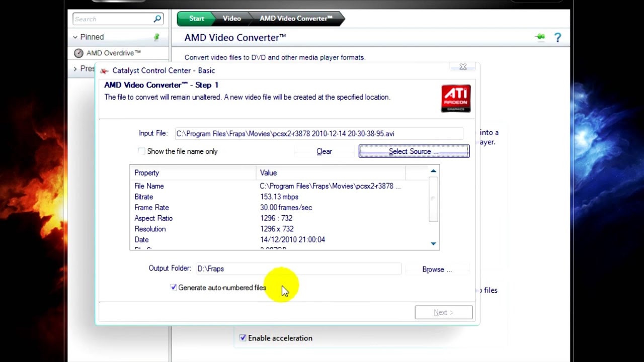Click the ATI Radeon logo
This screenshot has height=362, width=644.
[x=456, y=99]
